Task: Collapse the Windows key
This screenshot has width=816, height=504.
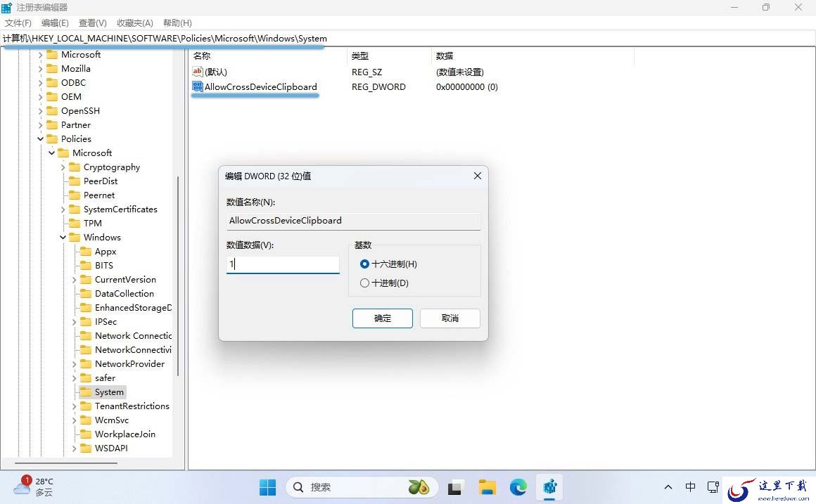Action: pos(63,237)
